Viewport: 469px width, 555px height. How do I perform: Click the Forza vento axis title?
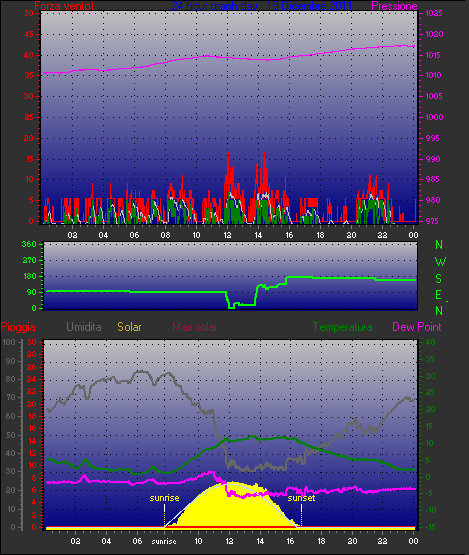64,6
